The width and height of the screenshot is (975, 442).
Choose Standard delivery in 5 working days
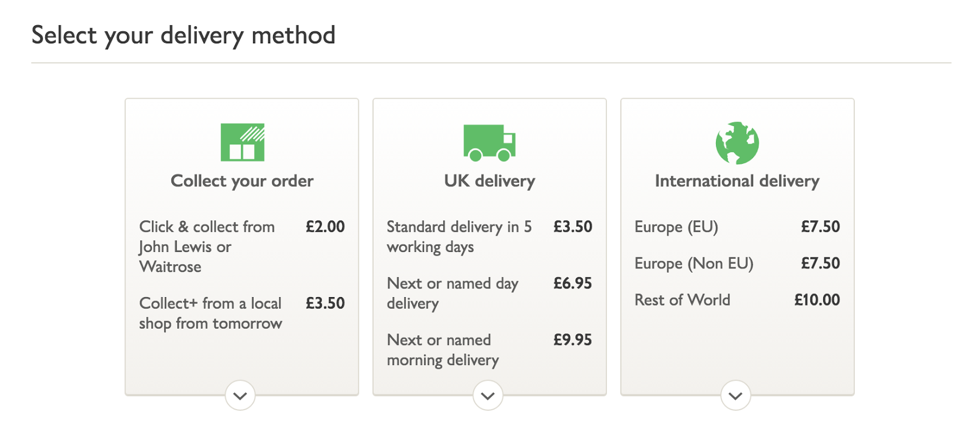coord(489,237)
